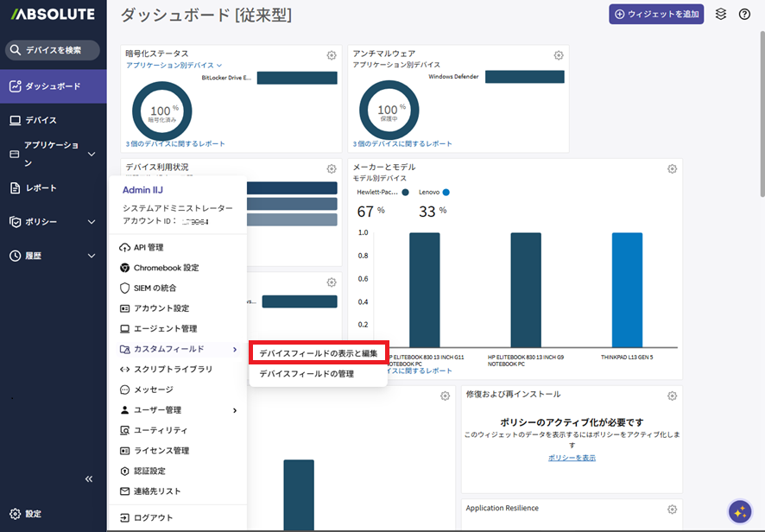The height and width of the screenshot is (532, 765).
Task: Click the sparkle AI assistant button
Action: coord(739,511)
